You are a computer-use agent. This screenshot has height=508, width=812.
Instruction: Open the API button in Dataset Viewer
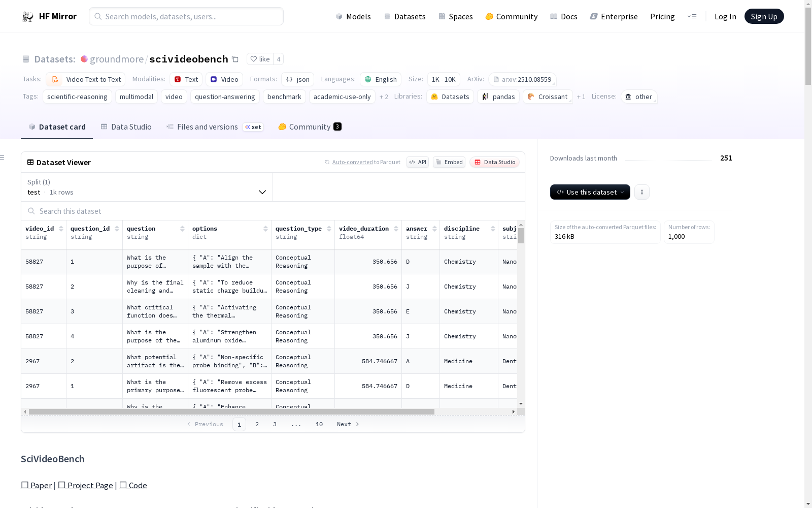(x=418, y=162)
